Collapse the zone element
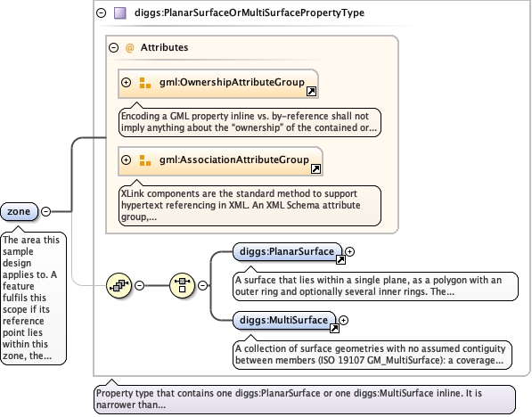Image resolution: width=532 pixels, height=417 pixels. pyautogui.click(x=45, y=211)
